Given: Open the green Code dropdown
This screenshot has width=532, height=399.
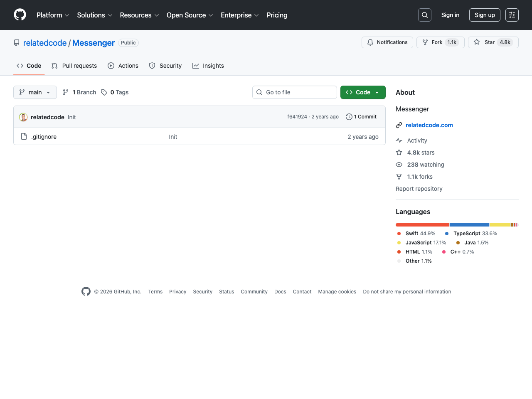Looking at the screenshot, I should click(362, 92).
